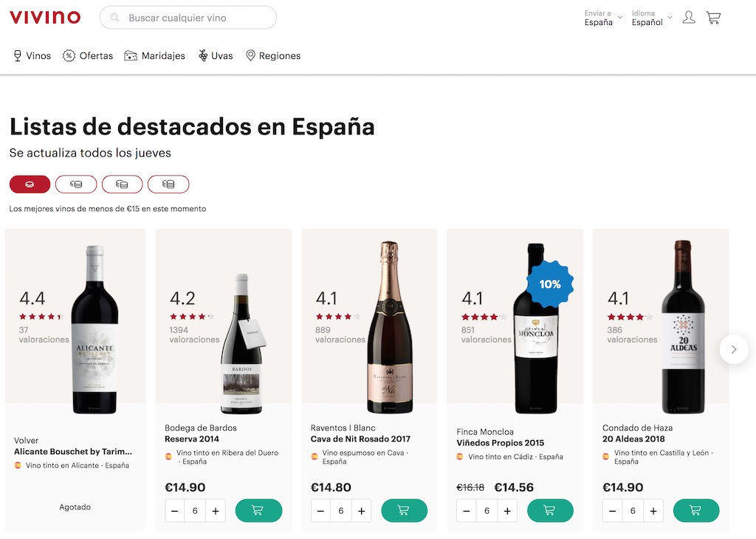Add Bodega de Bardos Reserva 2014 to cart
Viewport: 756px width, 539px height.
point(258,510)
